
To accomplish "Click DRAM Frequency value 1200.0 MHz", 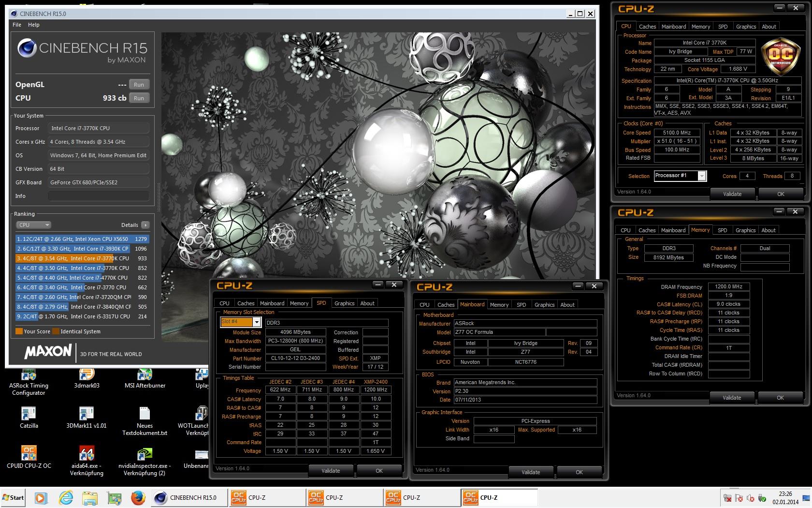I will (729, 286).
